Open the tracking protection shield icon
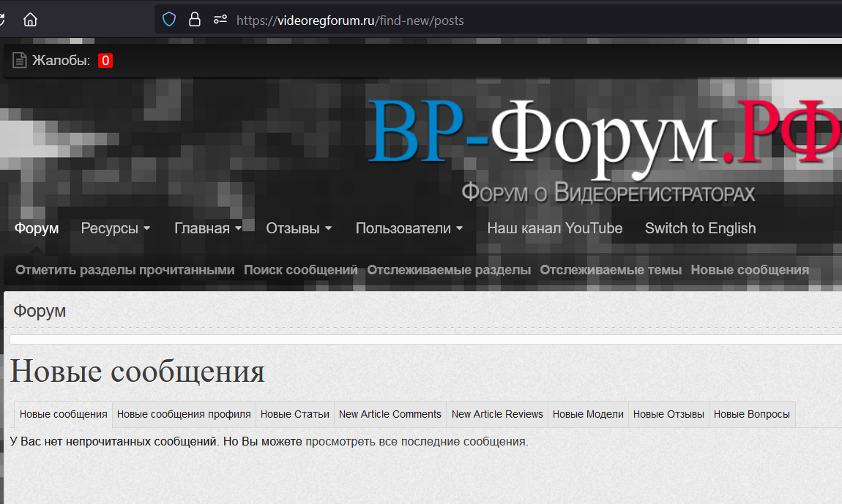The height and width of the screenshot is (504, 842). point(169,20)
